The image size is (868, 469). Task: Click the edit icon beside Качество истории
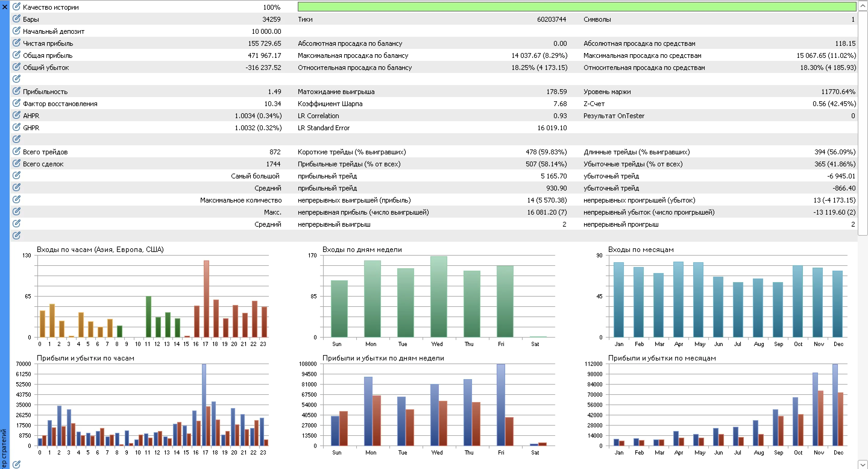click(x=17, y=7)
